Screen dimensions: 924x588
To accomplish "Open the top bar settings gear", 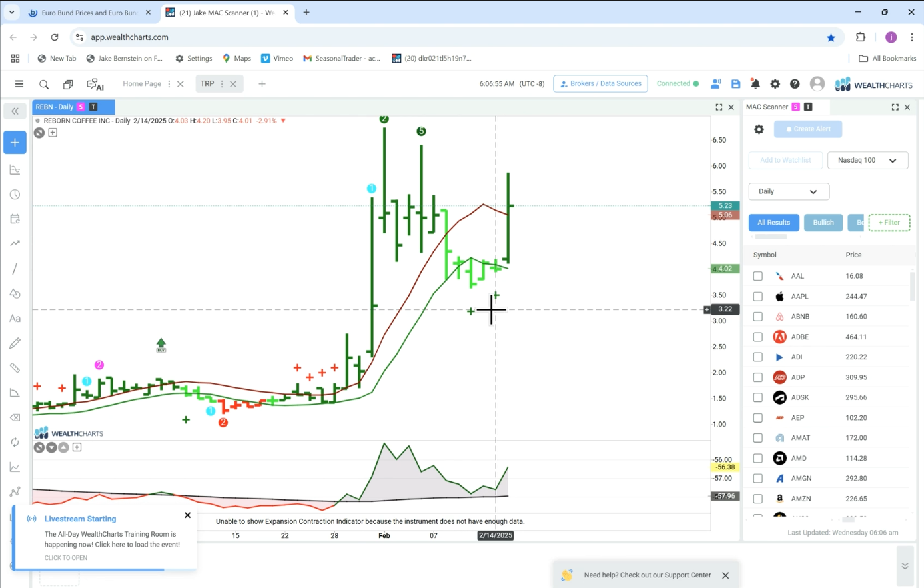I will point(775,84).
